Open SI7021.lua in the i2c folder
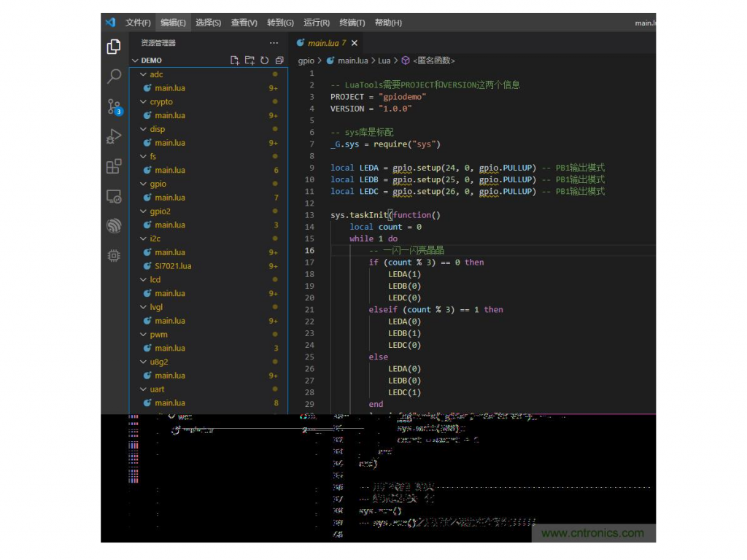Screen dimensions: 747x560 [x=173, y=266]
